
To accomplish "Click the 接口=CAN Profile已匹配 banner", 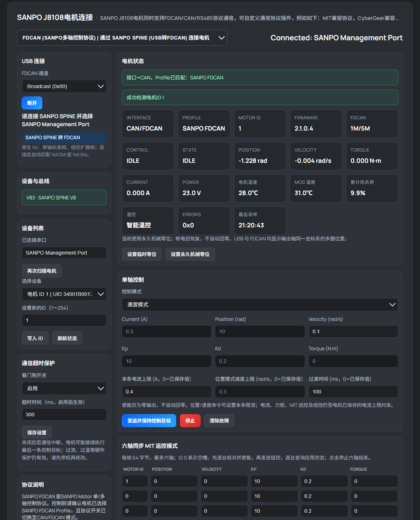I will (x=260, y=78).
